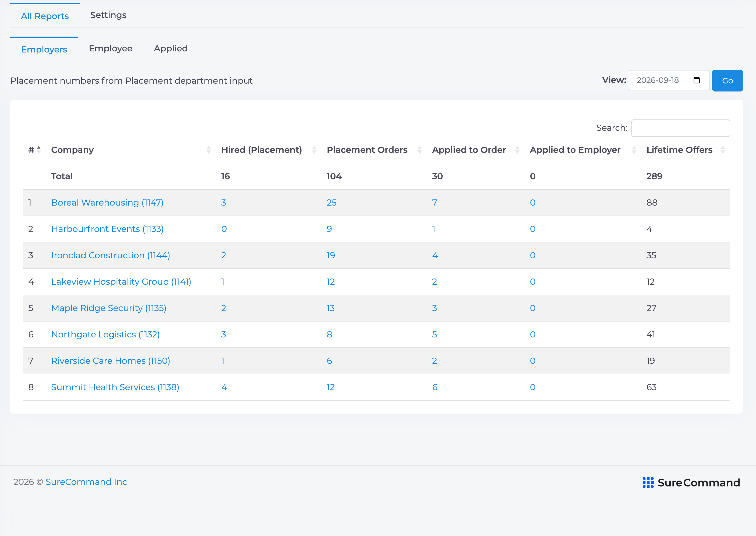The height and width of the screenshot is (536, 756).
Task: Open the calendar picker icon in date field
Action: tap(697, 80)
